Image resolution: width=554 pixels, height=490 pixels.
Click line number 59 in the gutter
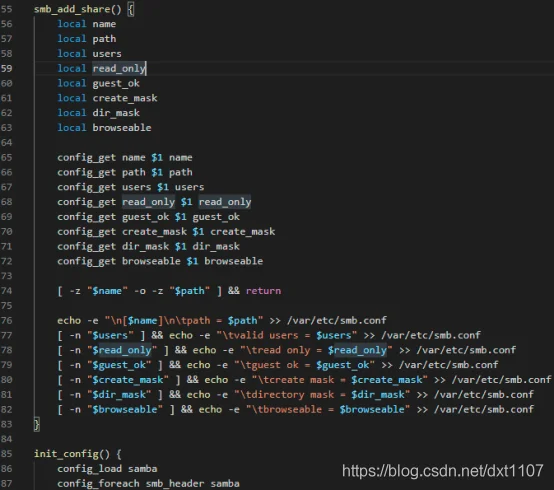6,69
